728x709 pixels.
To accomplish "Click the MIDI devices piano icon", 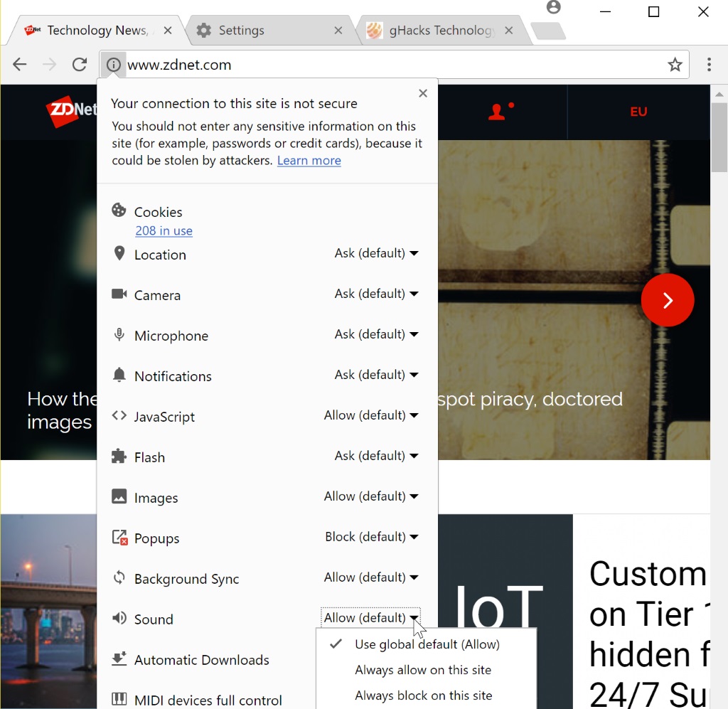I will click(x=119, y=698).
